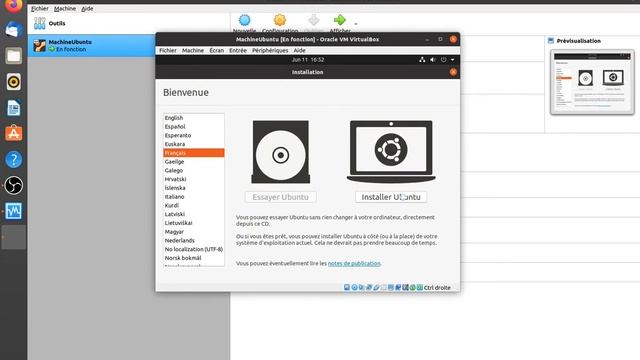The image size is (640, 360).
Task: Click the Outils tools icon in VirtualBox Manager
Action: (40, 23)
